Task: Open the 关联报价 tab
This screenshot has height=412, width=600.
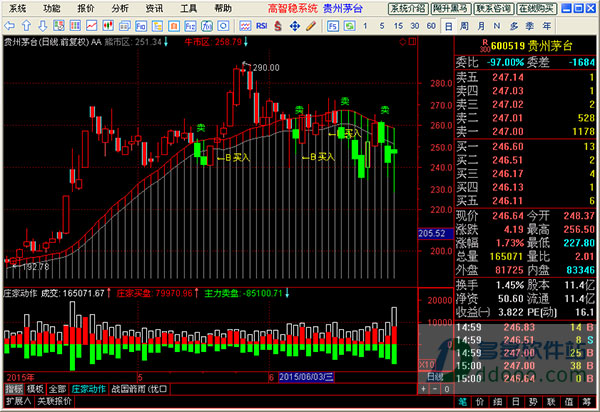Action: pyautogui.click(x=54, y=401)
